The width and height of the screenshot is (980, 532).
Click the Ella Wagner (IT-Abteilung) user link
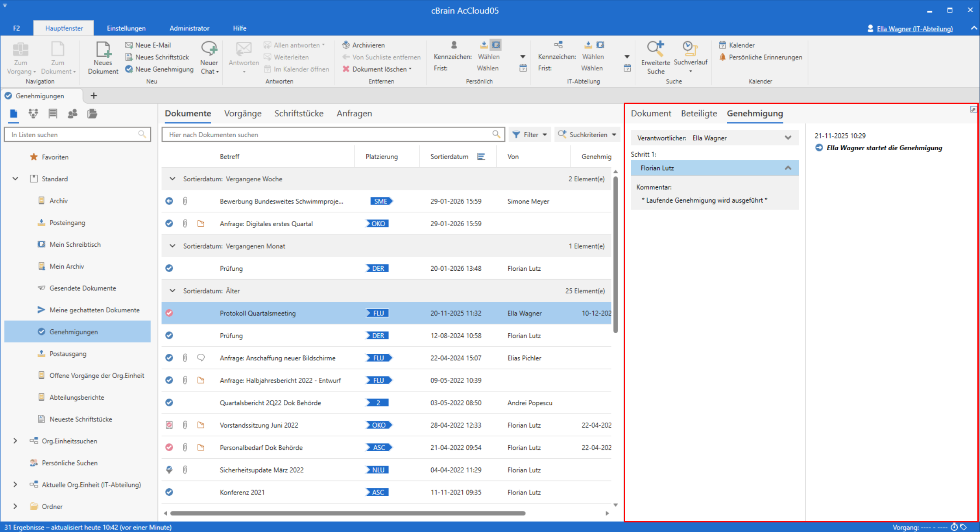point(915,29)
